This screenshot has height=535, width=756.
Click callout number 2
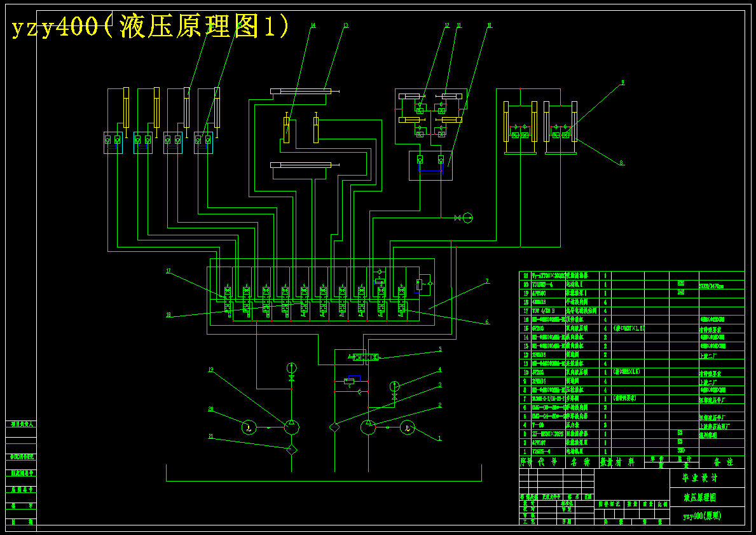click(440, 405)
